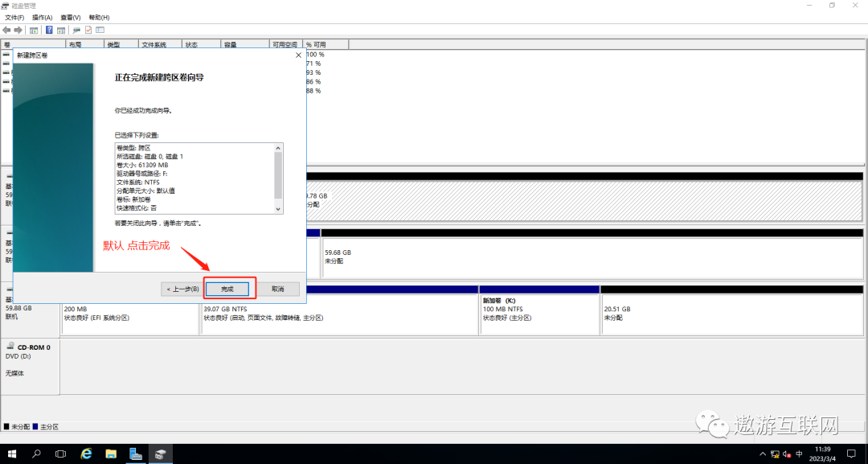Open the 查看(V) menu

70,18
